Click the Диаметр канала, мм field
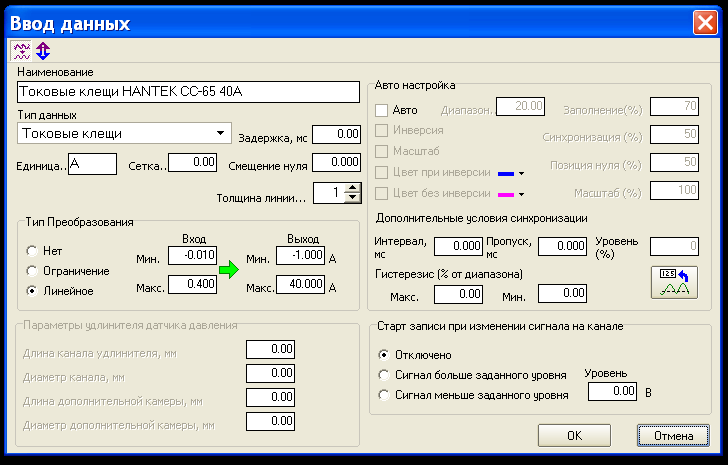The height and width of the screenshot is (465, 728). (270, 374)
